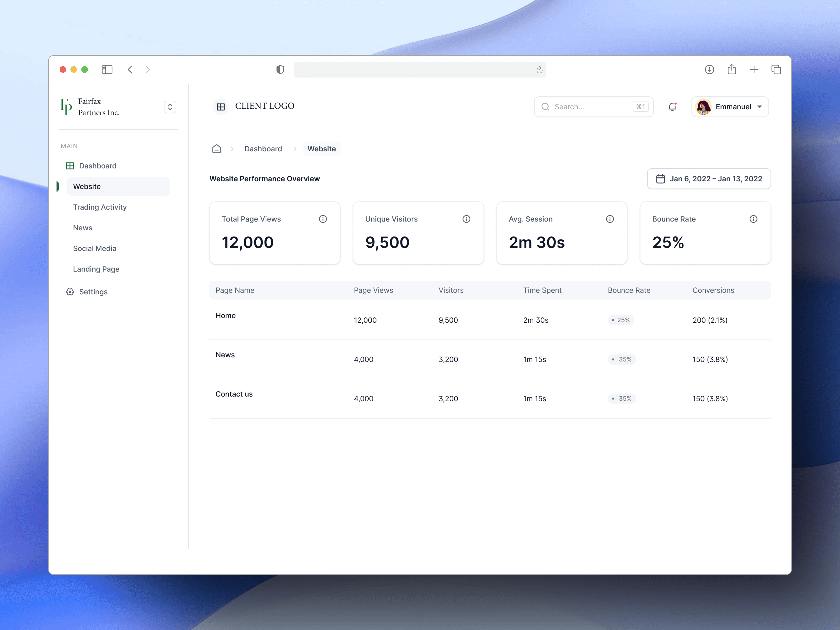Open Settings in the sidebar
Viewport: 840px width, 630px height.
click(93, 292)
